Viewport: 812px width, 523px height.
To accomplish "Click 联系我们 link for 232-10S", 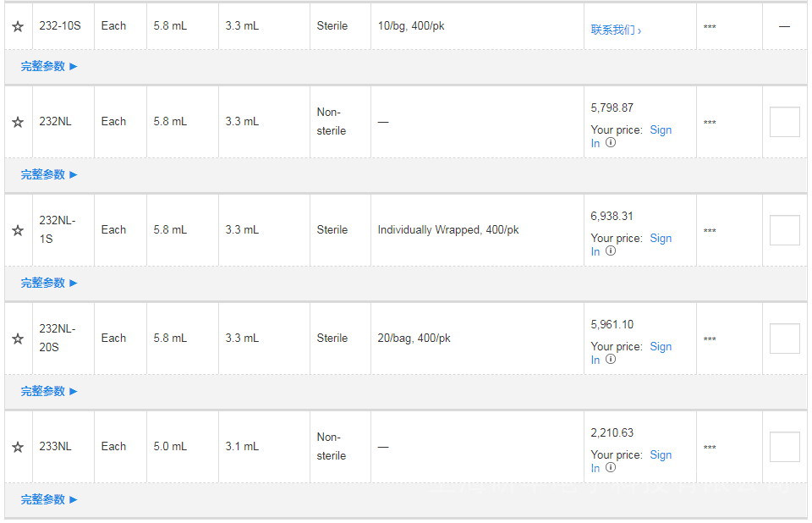I will point(616,30).
